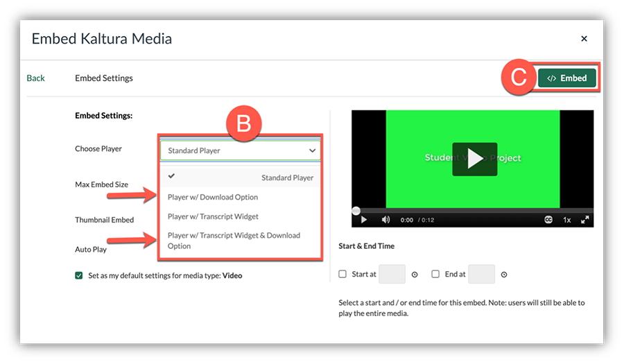Image resolution: width=624 pixels, height=364 pixels.
Task: Enable the End at checkbox
Action: point(435,274)
